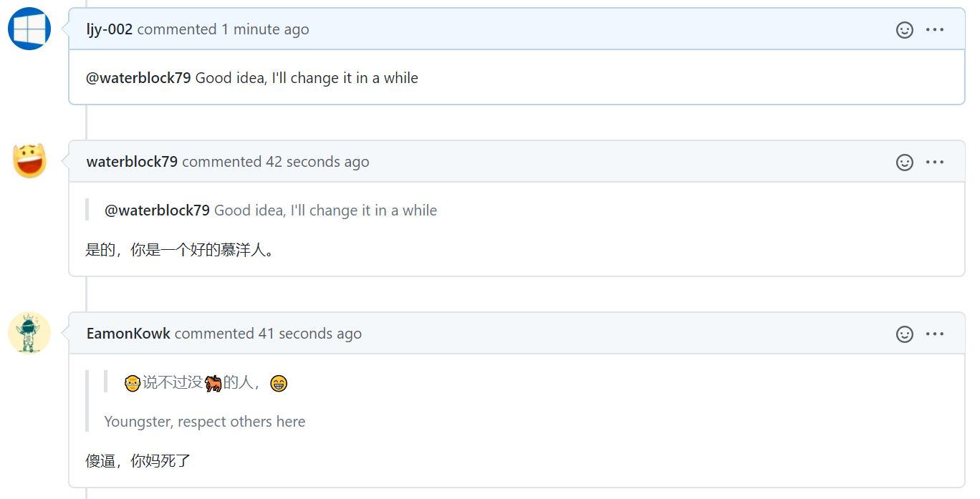Click the grinning emoji in EamonKowk's quoted text

279,384
